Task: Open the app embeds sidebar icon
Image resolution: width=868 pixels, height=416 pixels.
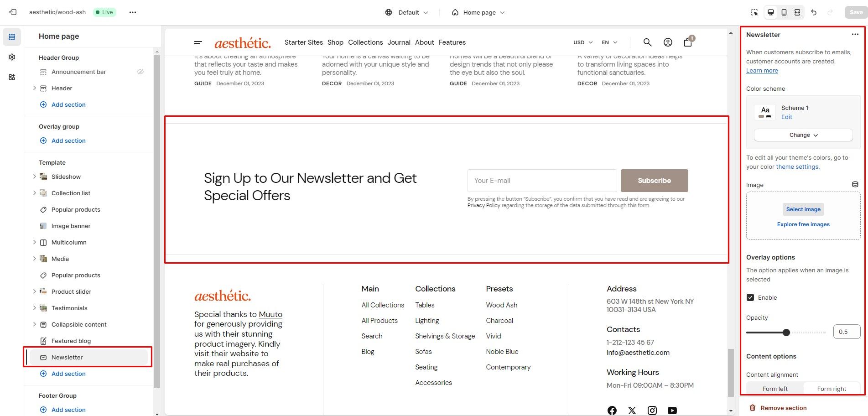Action: pyautogui.click(x=12, y=77)
